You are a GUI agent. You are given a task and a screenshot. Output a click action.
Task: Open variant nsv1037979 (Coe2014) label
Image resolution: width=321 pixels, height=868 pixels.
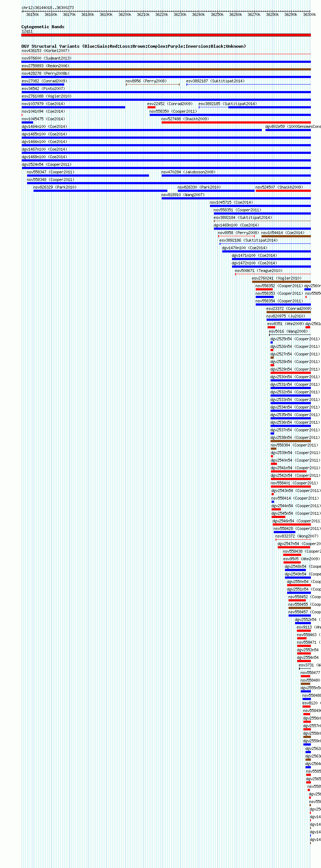point(43,104)
